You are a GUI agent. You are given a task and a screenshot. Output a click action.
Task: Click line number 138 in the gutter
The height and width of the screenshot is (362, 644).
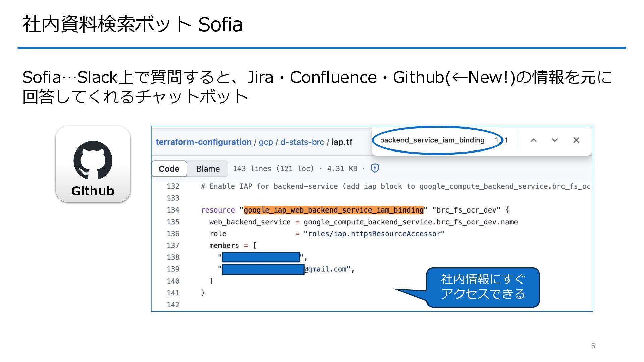tap(173, 257)
